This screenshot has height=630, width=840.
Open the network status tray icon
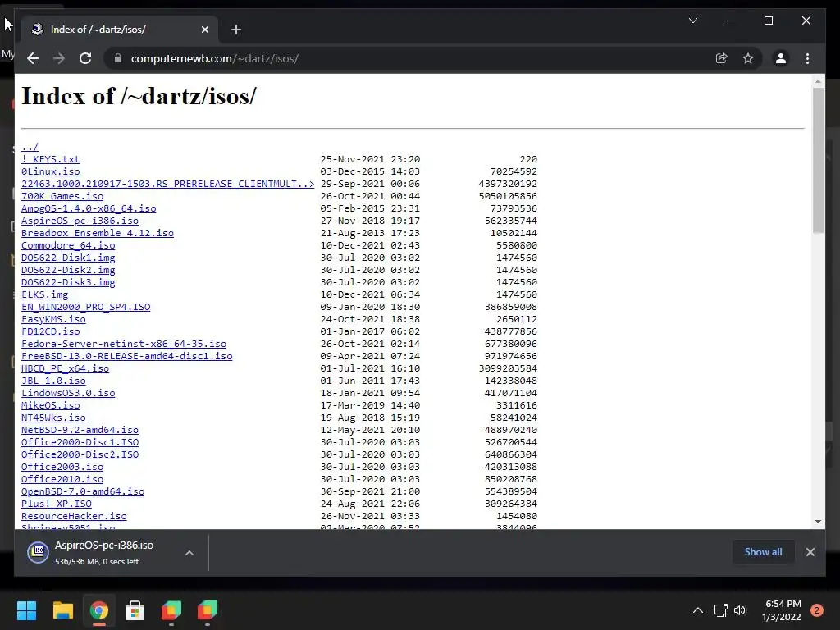click(x=720, y=610)
